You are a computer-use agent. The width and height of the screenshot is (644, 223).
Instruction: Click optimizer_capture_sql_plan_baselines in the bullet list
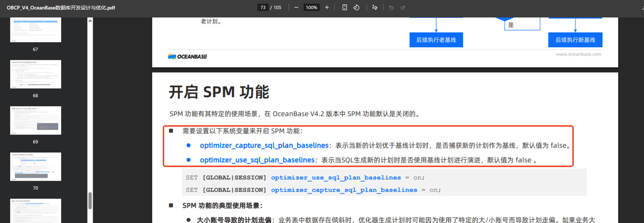click(264, 145)
